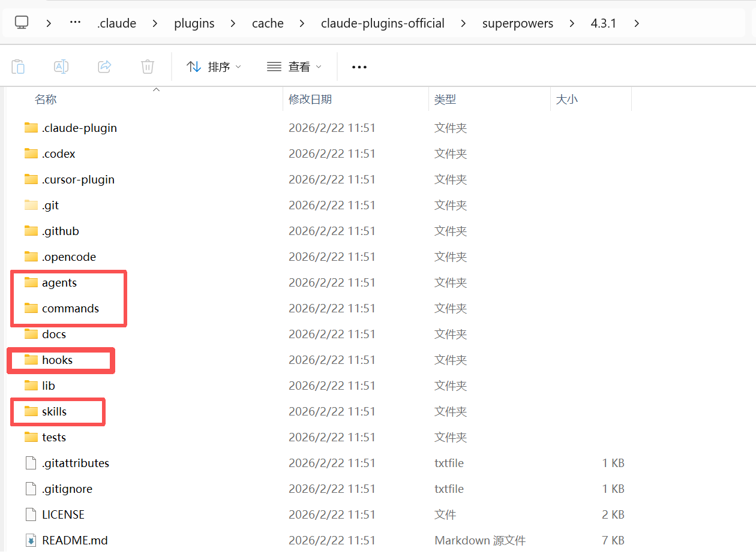This screenshot has height=554, width=756.
Task: Select the .codex folder icon
Action: tap(31, 153)
